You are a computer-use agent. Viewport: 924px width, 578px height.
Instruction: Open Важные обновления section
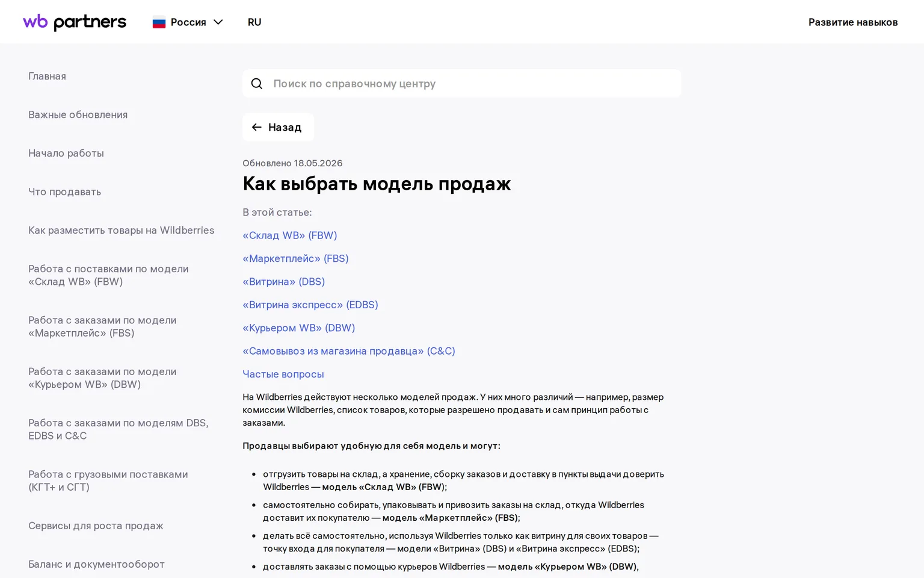point(78,115)
